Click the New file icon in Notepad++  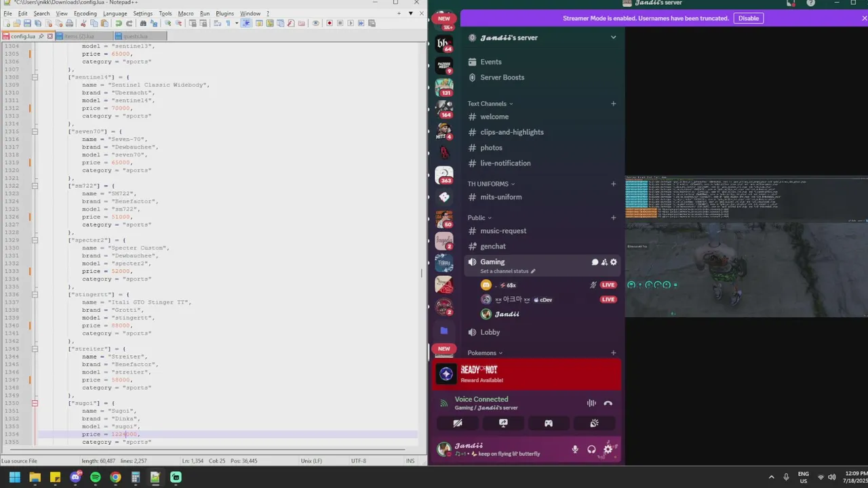(x=7, y=23)
